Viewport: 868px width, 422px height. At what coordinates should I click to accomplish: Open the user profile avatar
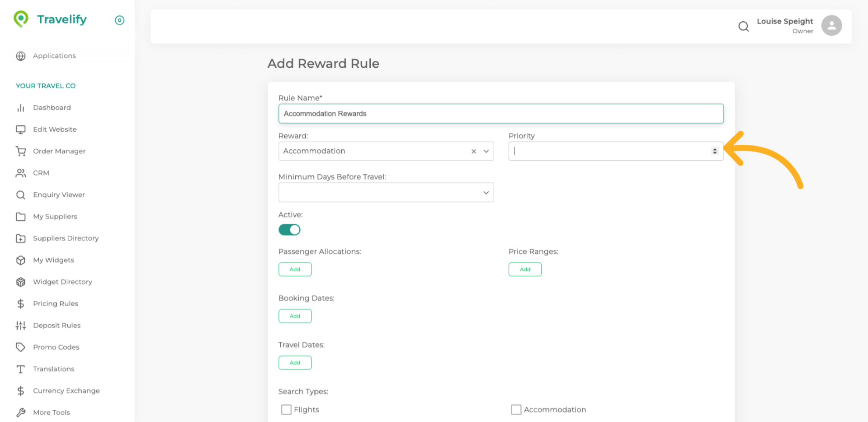click(x=831, y=26)
